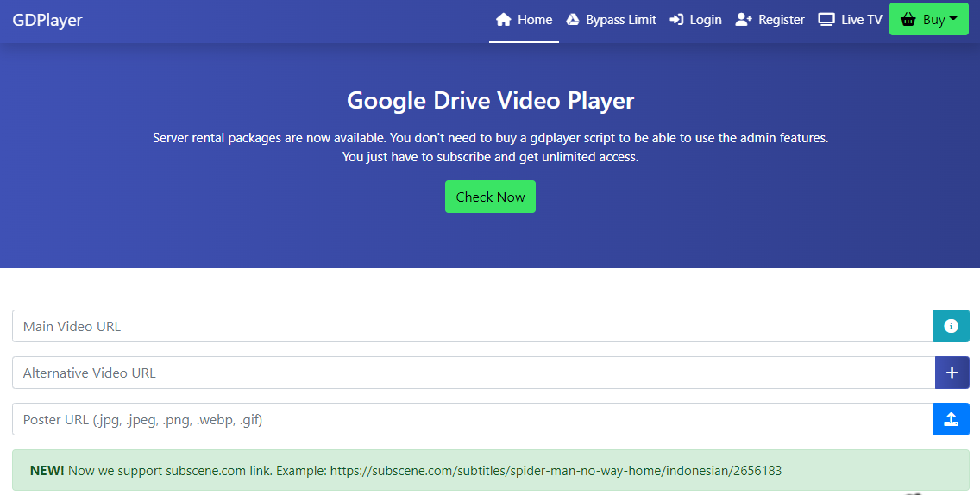Click the upload icon beside Poster URL
Image resolution: width=980 pixels, height=495 pixels.
point(952,419)
